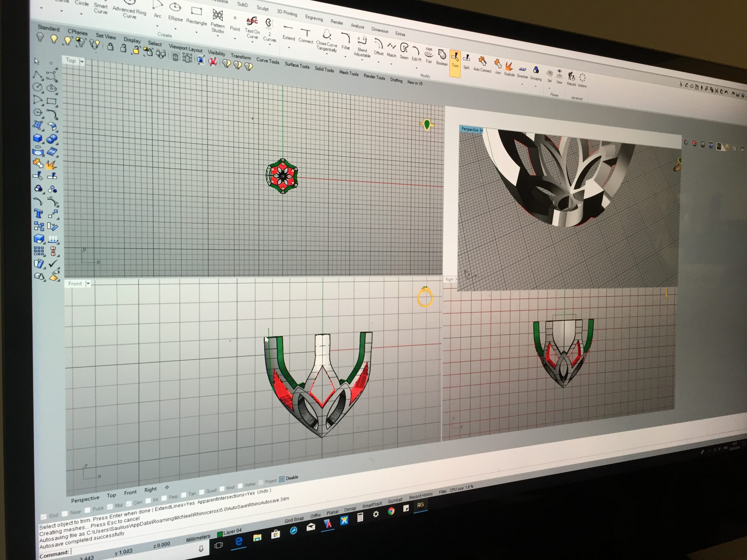Activate the Auto Connect tool
The image size is (747, 560).
coord(482,64)
